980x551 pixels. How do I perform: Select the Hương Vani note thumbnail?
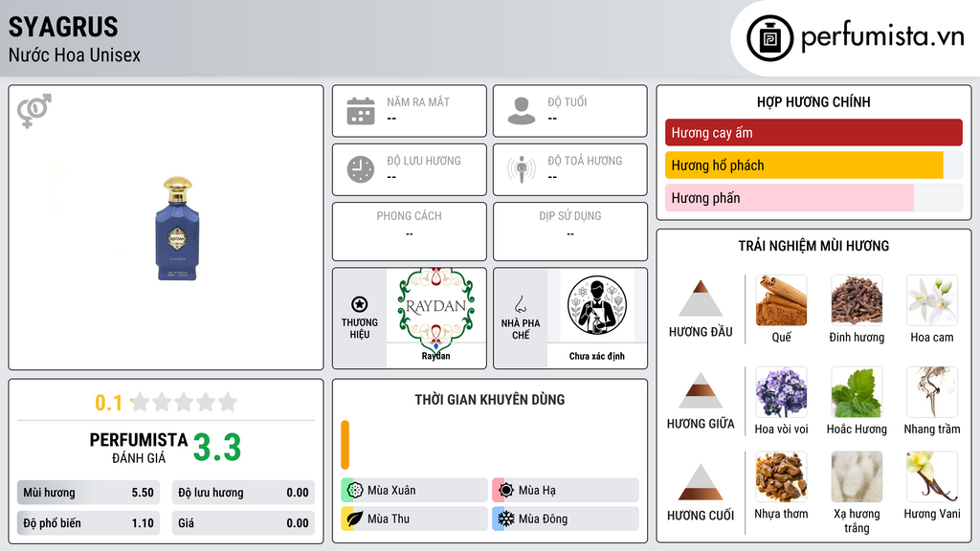click(x=932, y=477)
